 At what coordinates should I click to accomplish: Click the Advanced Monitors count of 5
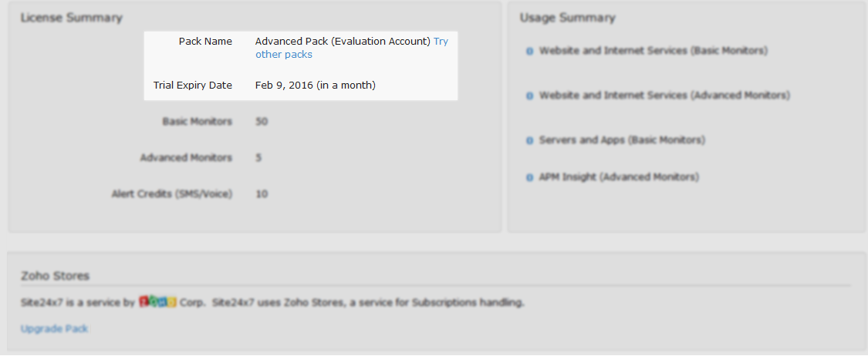point(258,158)
